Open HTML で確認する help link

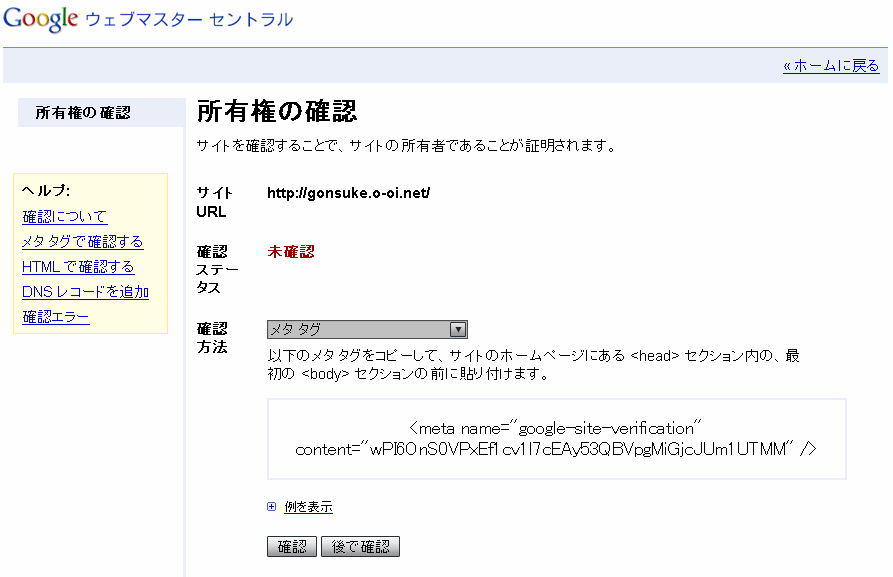point(78,267)
